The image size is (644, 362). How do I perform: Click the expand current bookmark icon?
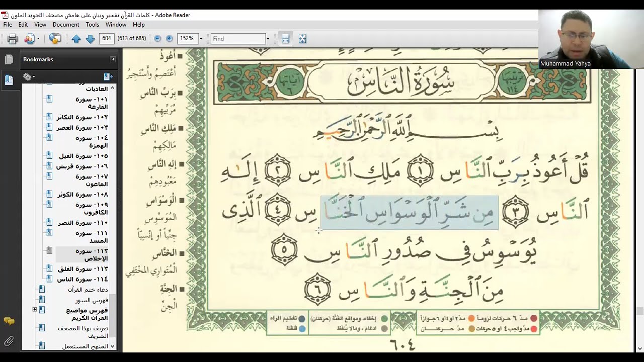pyautogui.click(x=108, y=77)
